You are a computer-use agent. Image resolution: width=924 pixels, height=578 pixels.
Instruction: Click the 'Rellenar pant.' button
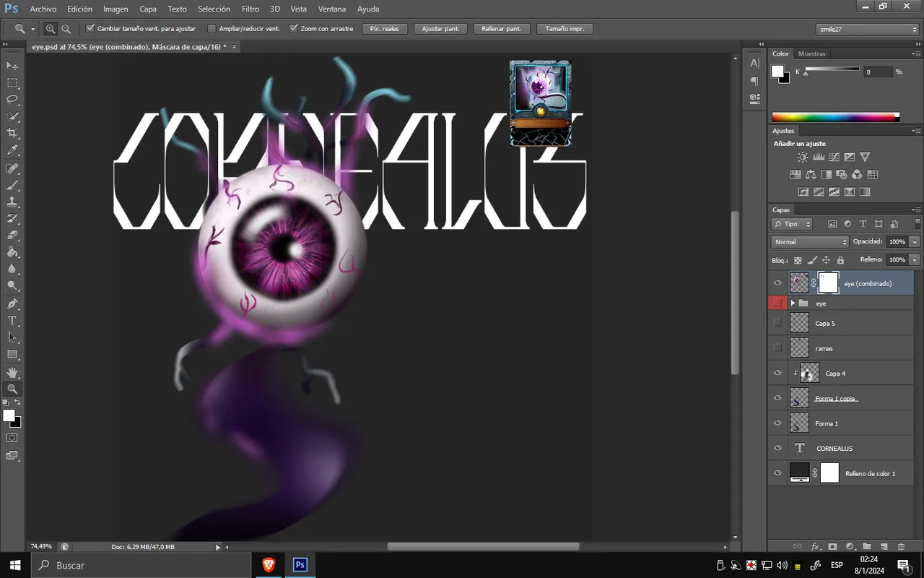point(502,29)
